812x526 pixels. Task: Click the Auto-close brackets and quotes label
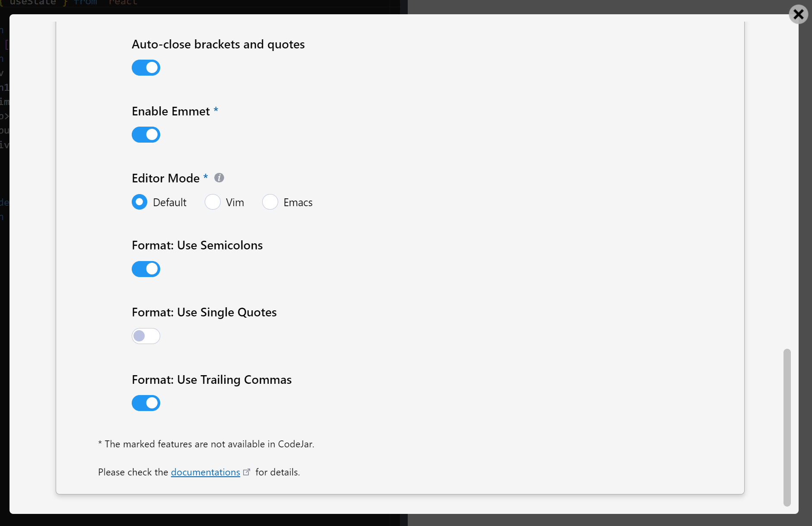pos(218,44)
